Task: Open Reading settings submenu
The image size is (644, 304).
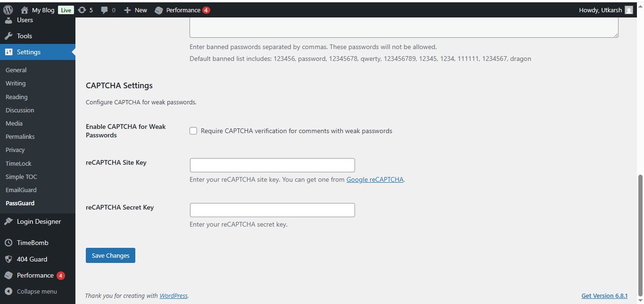Action: pos(17,97)
